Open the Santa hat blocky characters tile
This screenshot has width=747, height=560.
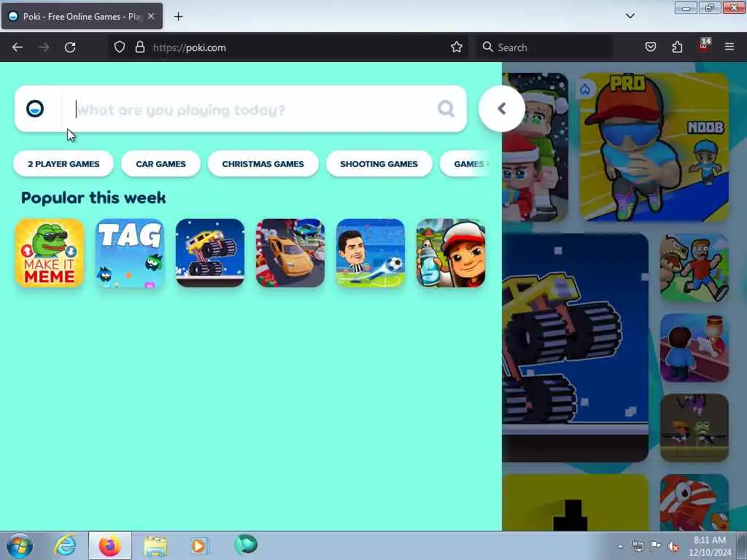pos(535,147)
